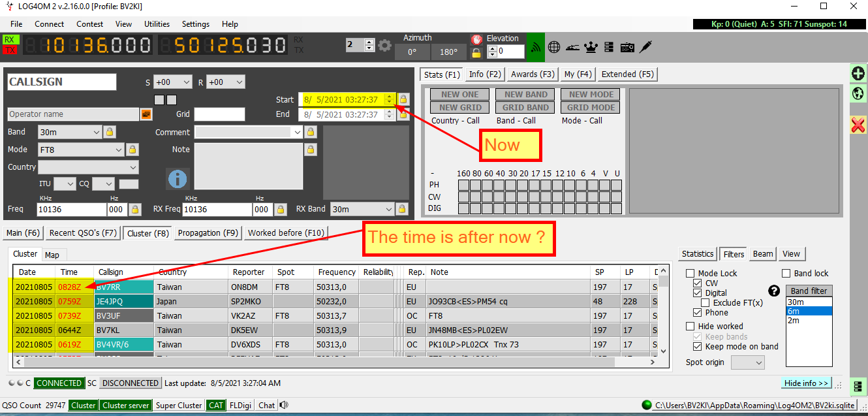Select 2m in the band filter list
This screenshot has width=868, height=416.
(x=809, y=321)
